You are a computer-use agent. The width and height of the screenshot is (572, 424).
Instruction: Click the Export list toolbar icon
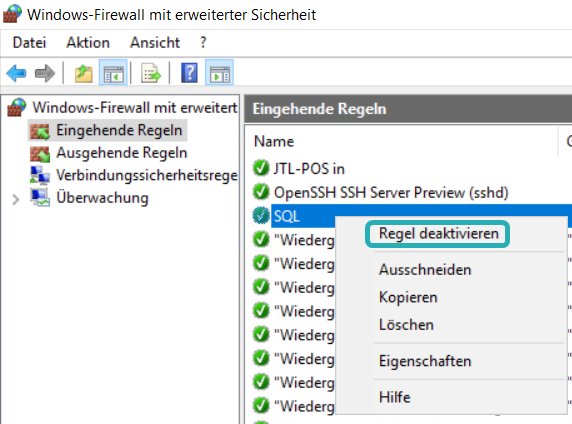151,73
